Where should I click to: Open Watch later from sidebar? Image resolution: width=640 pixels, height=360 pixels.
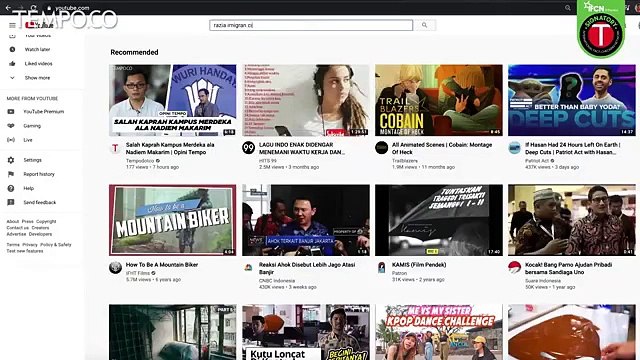pos(37,49)
